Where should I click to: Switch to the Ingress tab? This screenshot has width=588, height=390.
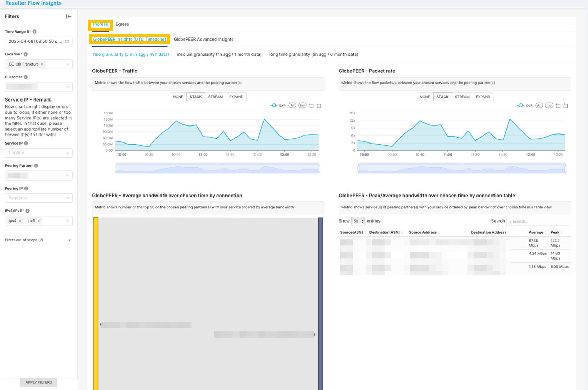coord(100,24)
